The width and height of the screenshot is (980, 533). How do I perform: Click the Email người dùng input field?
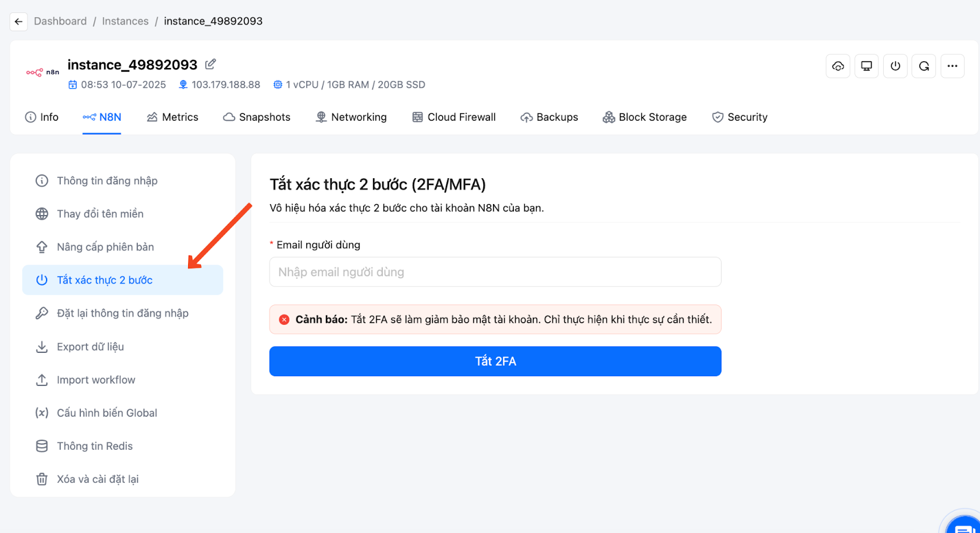pyautogui.click(x=495, y=272)
